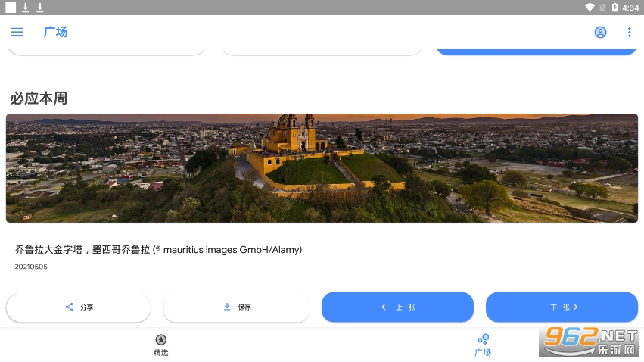The width and height of the screenshot is (644, 362).
Task: Open the hamburger navigation menu
Action: [17, 32]
